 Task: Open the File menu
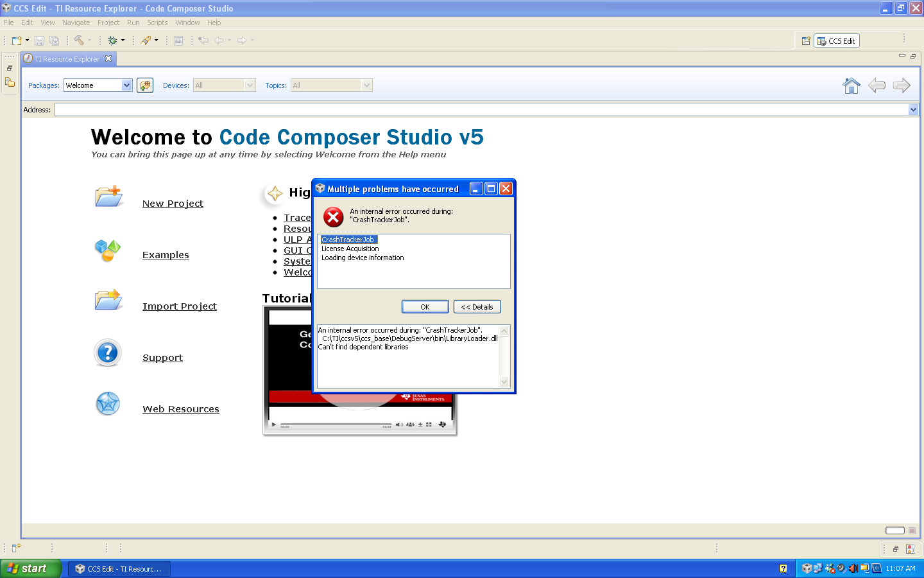8,22
